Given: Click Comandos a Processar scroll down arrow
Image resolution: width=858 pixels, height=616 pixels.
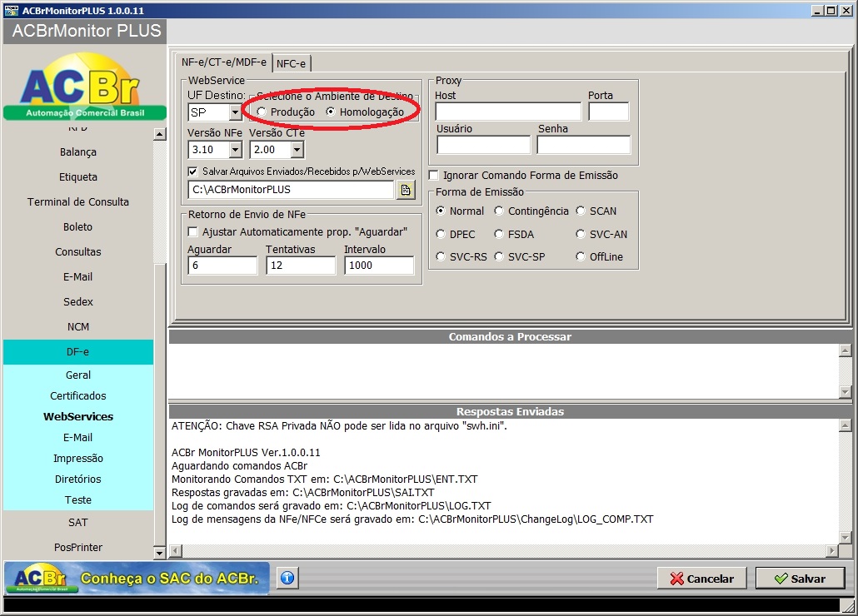Looking at the screenshot, I should click(x=845, y=392).
